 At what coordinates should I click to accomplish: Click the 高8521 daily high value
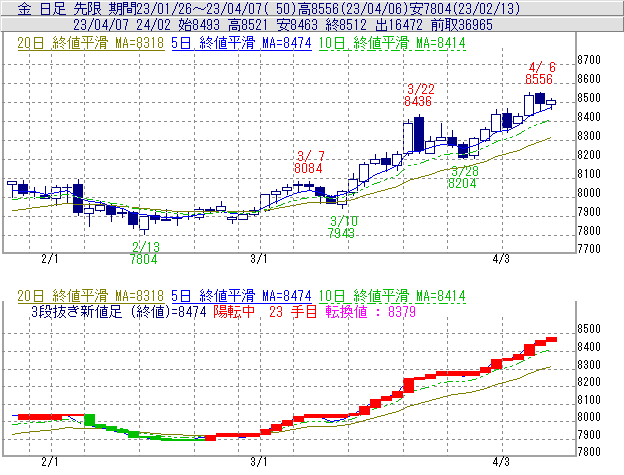[x=248, y=25]
